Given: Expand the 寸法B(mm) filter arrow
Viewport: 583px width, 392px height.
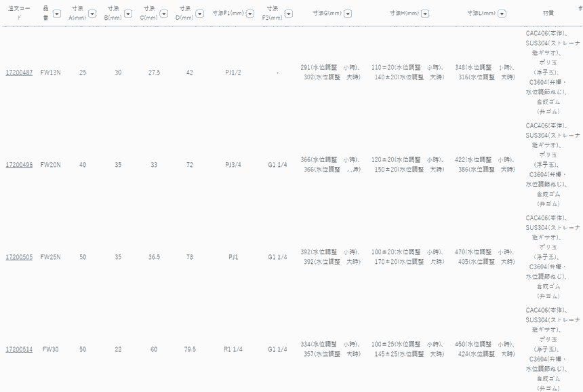Looking at the screenshot, I should coord(128,14).
